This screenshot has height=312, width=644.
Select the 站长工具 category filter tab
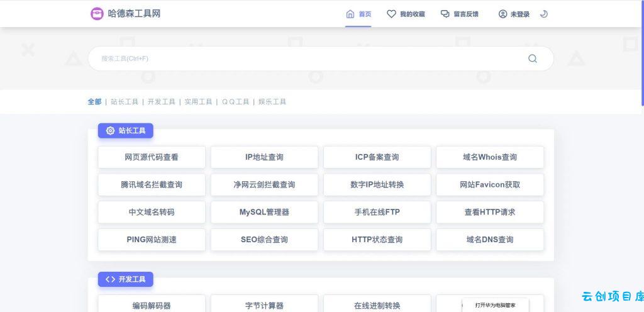point(125,101)
